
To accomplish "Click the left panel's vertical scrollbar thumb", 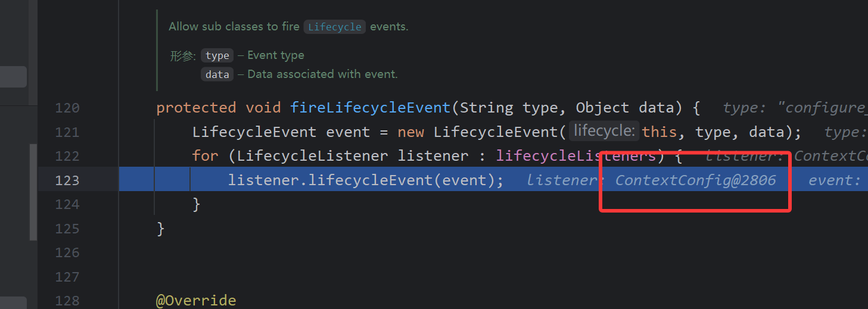I will coord(33,191).
